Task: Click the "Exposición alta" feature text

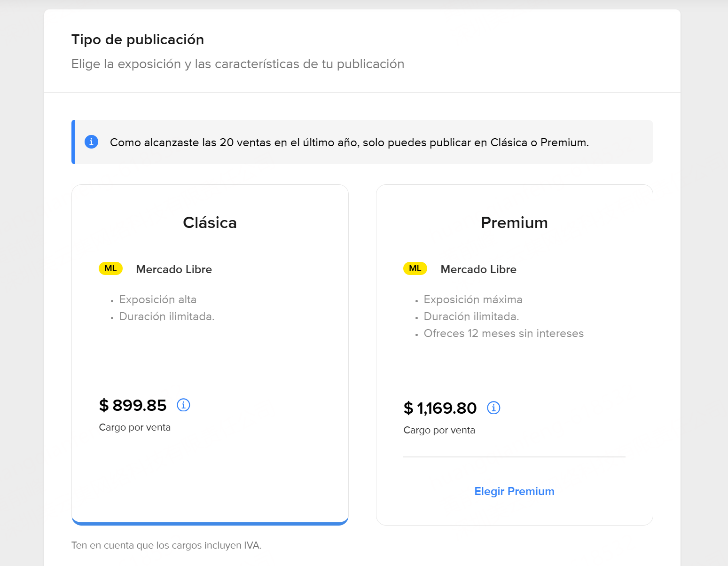Action: click(x=158, y=299)
